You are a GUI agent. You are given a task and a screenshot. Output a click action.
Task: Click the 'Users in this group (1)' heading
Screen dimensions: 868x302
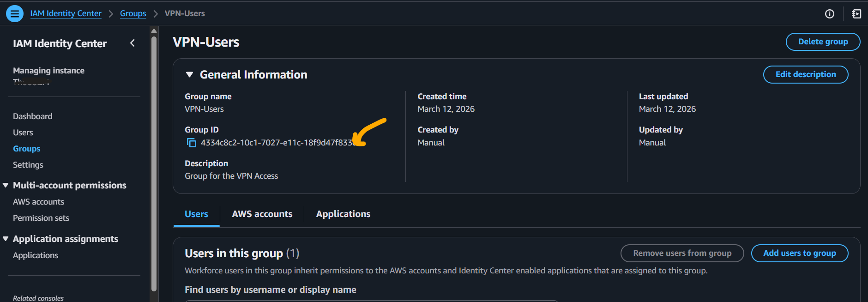point(242,253)
